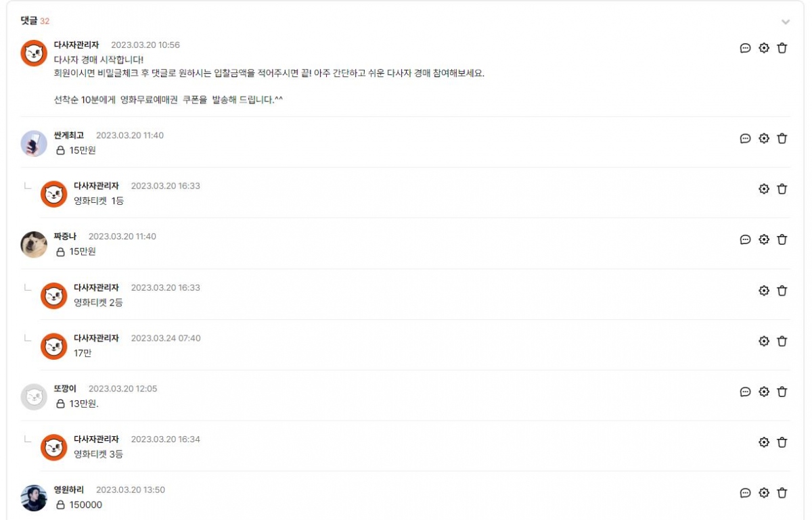Open 싼게최고's profile avatar

click(34, 143)
